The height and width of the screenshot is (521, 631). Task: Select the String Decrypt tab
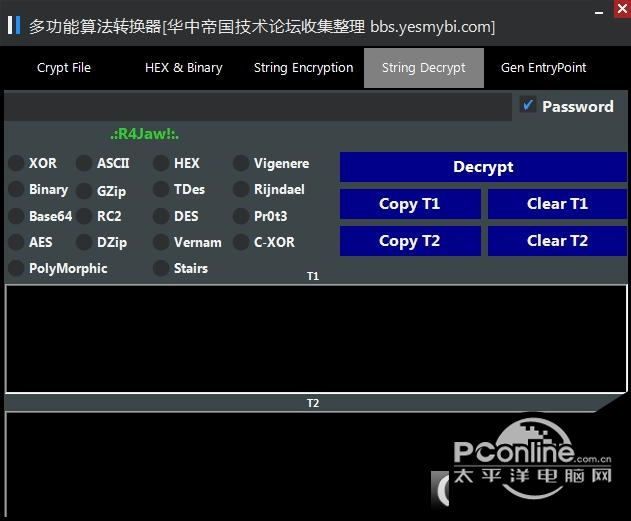(x=424, y=68)
